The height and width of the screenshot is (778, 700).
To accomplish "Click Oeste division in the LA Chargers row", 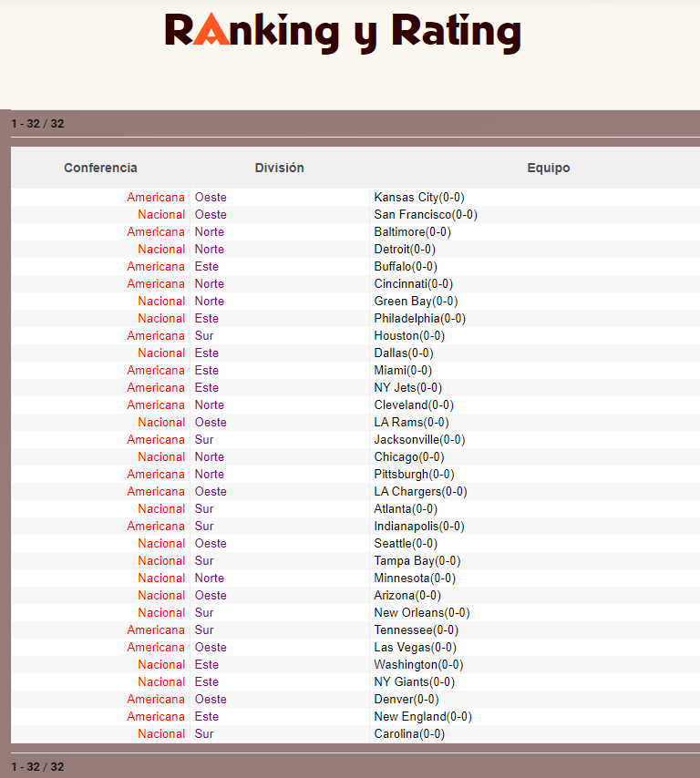I will 211,491.
